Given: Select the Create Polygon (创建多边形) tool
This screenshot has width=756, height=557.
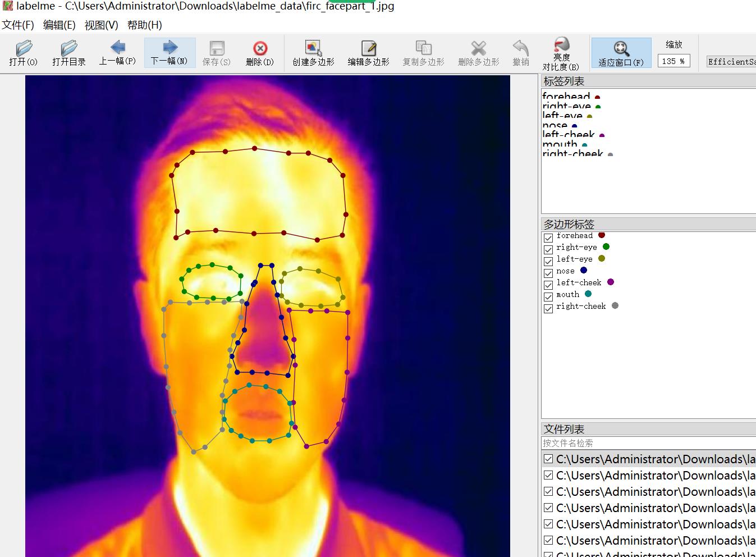Looking at the screenshot, I should click(313, 53).
